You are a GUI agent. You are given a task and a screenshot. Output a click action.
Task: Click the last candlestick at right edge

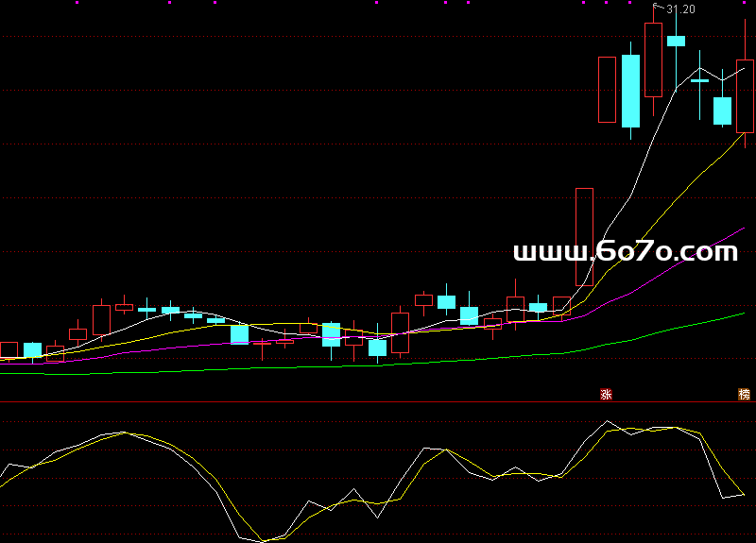(x=746, y=94)
